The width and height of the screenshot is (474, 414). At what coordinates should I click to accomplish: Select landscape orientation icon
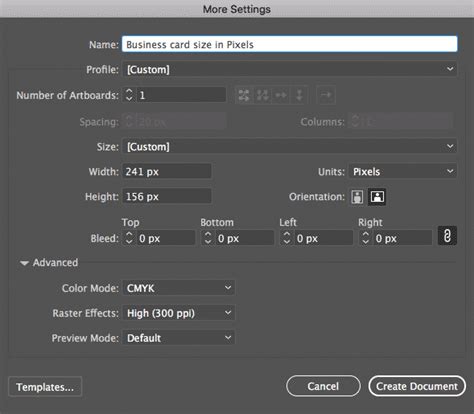click(x=377, y=197)
